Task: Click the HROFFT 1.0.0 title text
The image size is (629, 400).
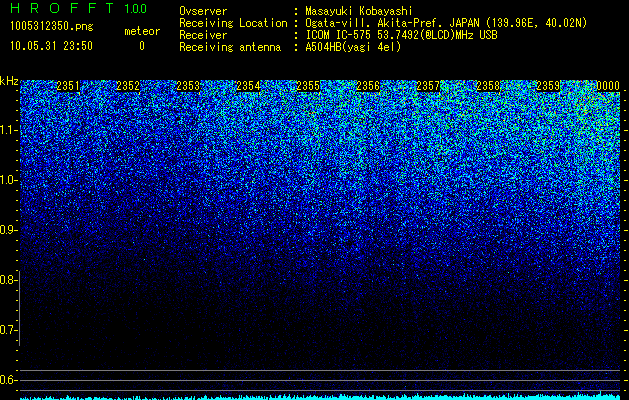Action: pos(79,8)
